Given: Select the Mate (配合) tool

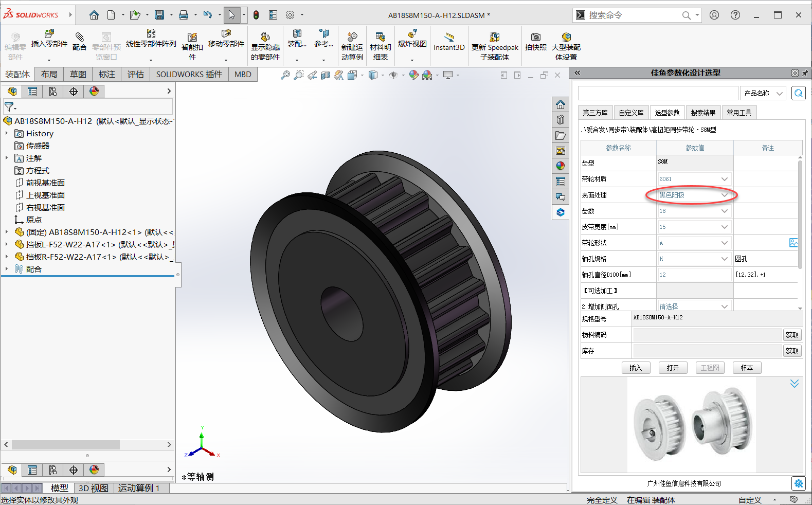Looking at the screenshot, I should (79, 38).
